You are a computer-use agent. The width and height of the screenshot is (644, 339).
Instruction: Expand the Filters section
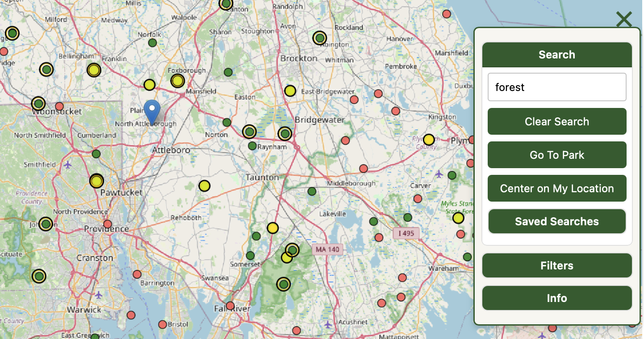(556, 266)
